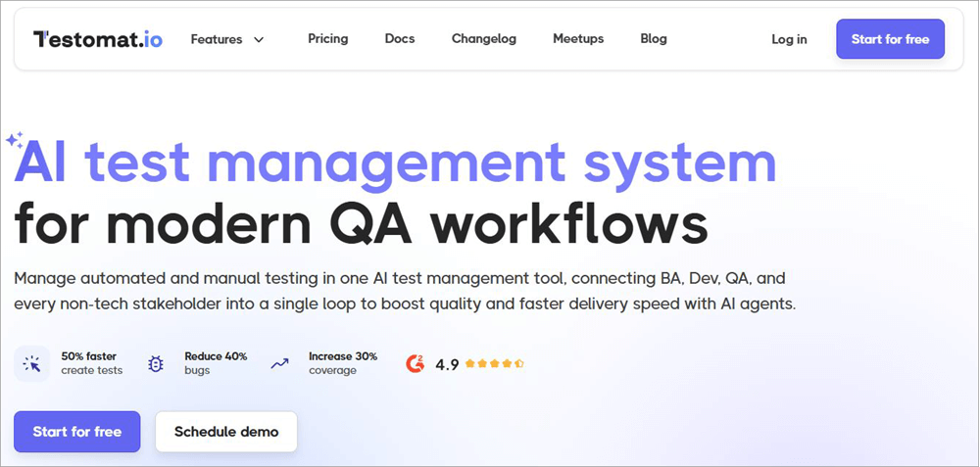980x467 pixels.
Task: Click the red G2 logo icon
Action: [x=415, y=364]
